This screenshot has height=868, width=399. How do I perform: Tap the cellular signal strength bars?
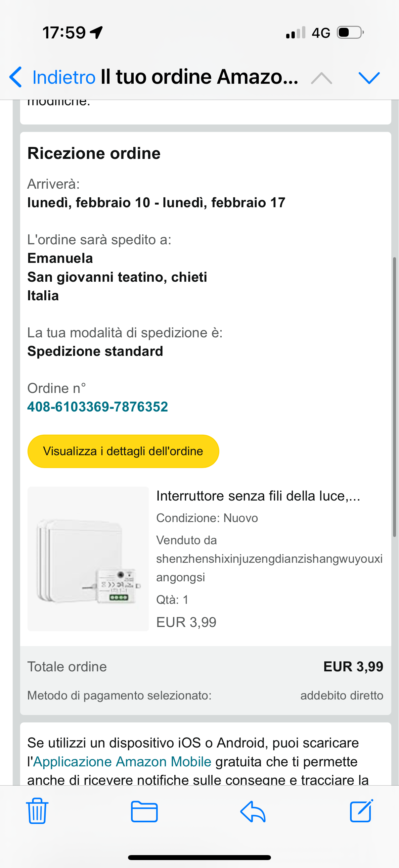point(296,33)
